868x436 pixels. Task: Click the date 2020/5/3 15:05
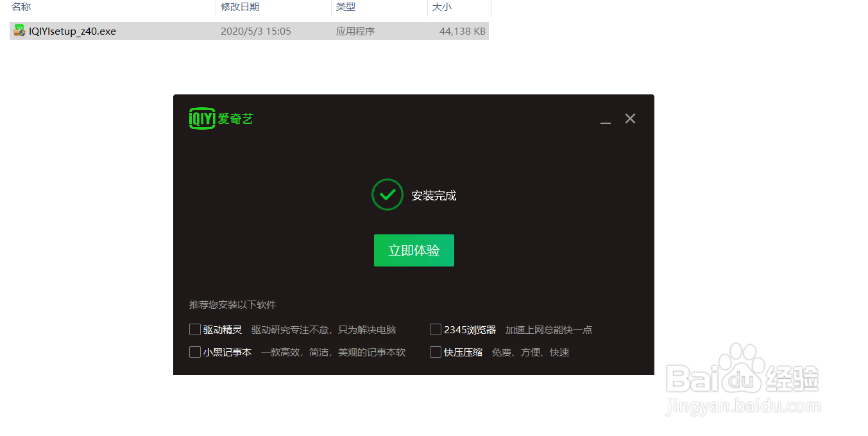pos(256,31)
